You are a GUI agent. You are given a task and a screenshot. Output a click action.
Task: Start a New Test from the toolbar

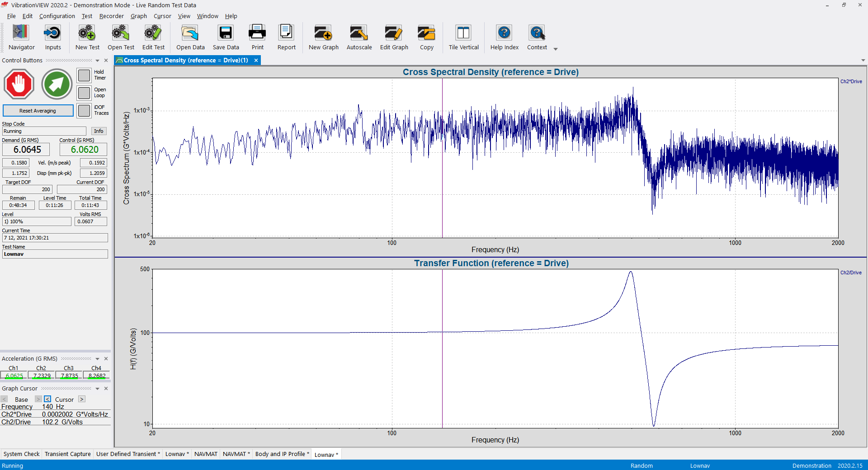[x=87, y=37]
